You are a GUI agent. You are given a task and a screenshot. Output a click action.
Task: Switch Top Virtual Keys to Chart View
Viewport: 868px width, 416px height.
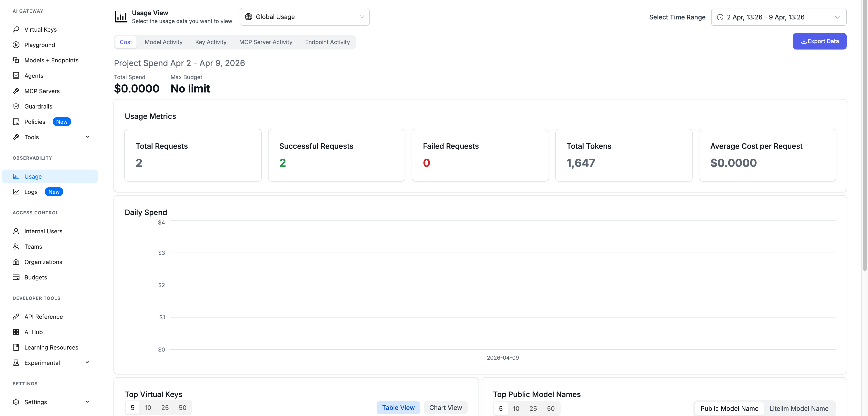pos(445,408)
